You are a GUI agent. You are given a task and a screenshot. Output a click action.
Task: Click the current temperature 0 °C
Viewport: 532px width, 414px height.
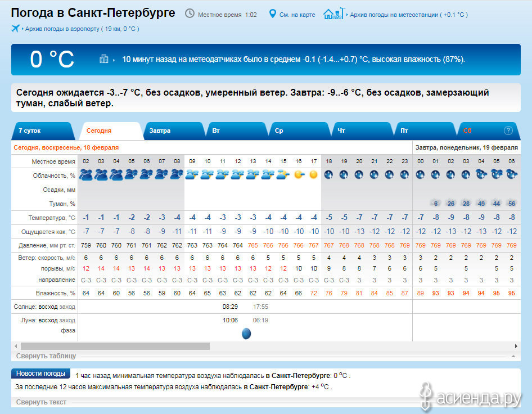pos(52,60)
